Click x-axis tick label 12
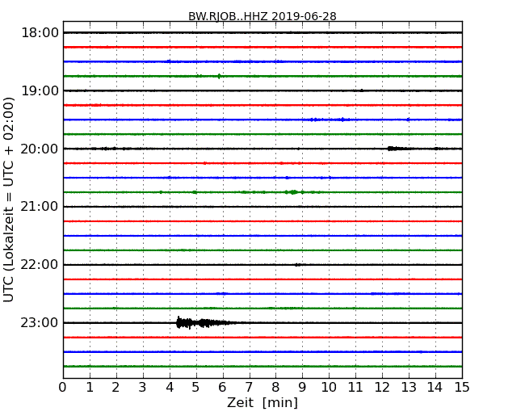 tap(382, 387)
